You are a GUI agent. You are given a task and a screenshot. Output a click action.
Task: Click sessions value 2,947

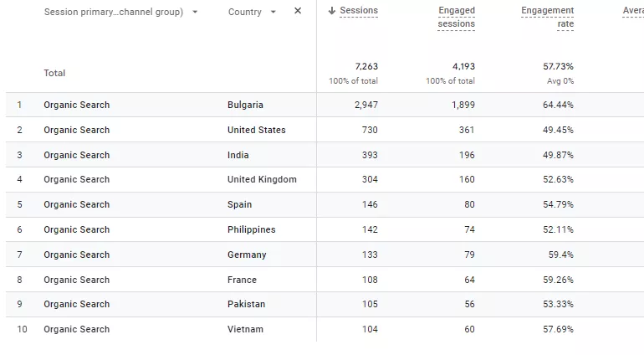[366, 105]
